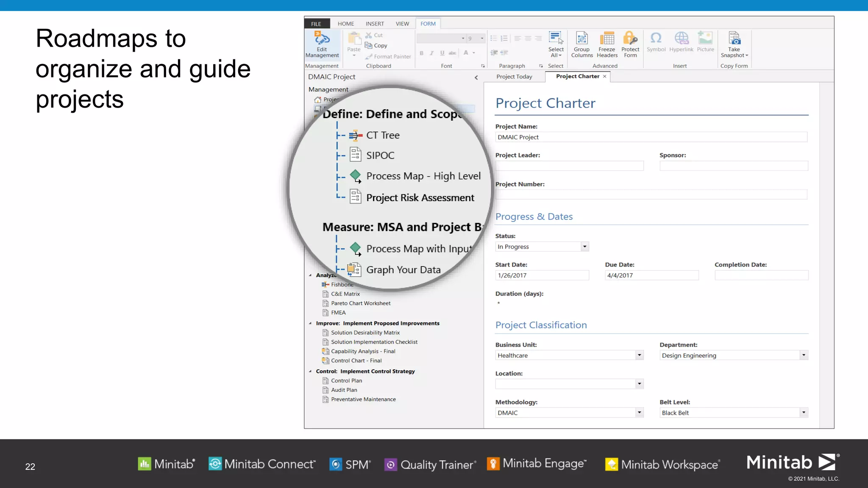The width and height of the screenshot is (868, 488).
Task: Toggle Italic formatting button
Action: coord(432,53)
